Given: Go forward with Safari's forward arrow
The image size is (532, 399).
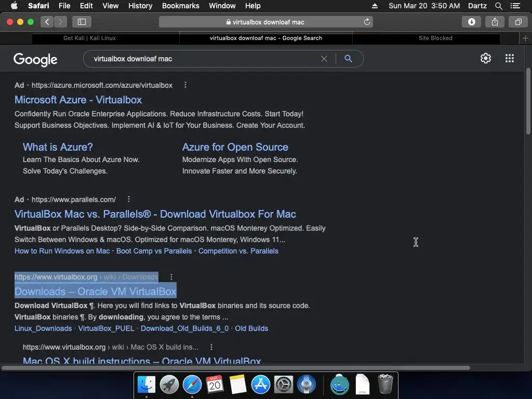Looking at the screenshot, I should (x=60, y=22).
